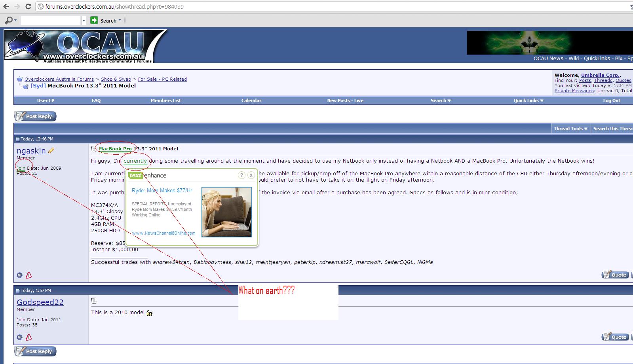The width and height of the screenshot is (633, 364).
Task: Open Search this Thread dropdown
Action: (x=613, y=129)
